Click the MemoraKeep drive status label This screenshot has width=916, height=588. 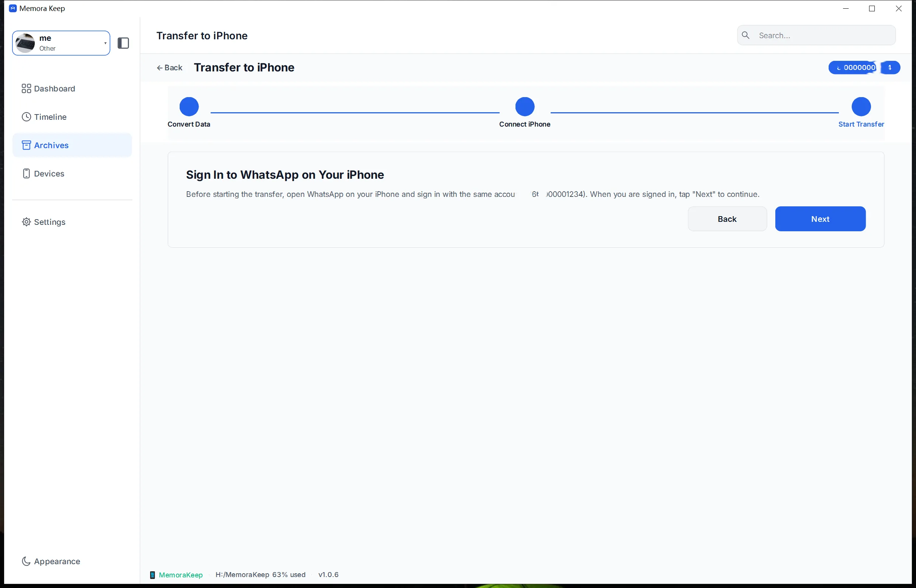[180, 575]
